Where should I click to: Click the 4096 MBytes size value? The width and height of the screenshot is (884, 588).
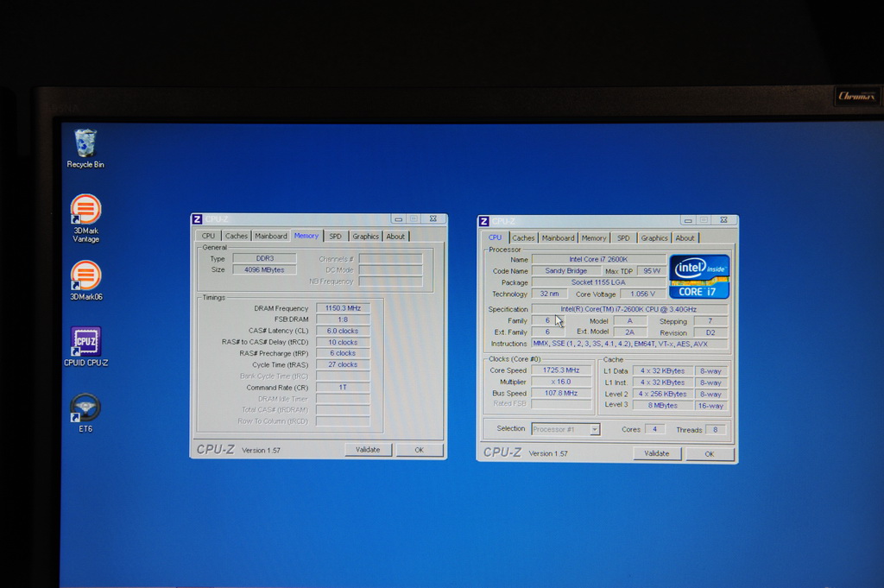264,269
